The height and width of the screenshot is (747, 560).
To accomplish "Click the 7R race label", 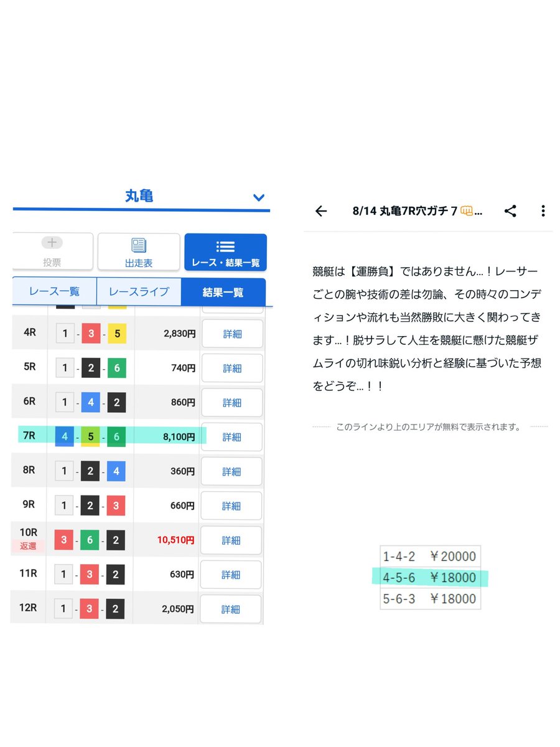I will pos(29,435).
